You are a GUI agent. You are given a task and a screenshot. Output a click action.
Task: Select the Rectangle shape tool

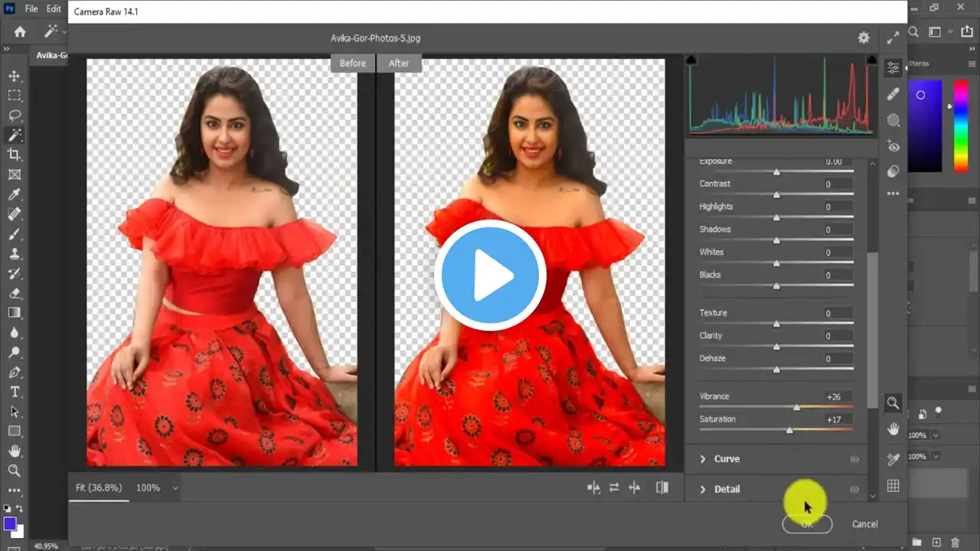tap(15, 431)
